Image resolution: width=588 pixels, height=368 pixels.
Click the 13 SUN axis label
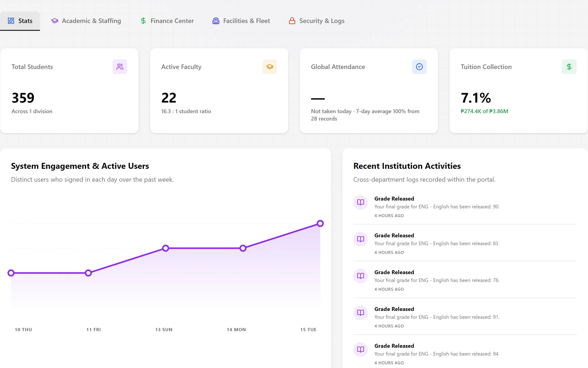click(x=164, y=330)
